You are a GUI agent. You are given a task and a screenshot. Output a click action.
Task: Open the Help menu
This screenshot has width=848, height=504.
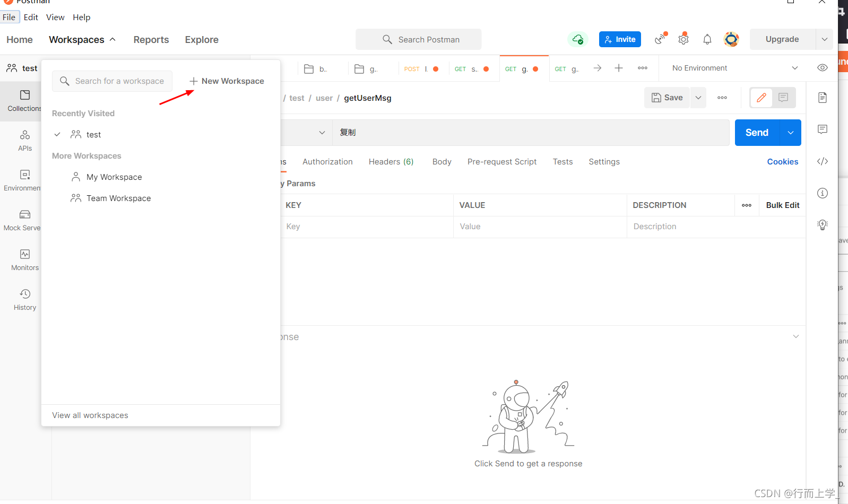pyautogui.click(x=82, y=17)
